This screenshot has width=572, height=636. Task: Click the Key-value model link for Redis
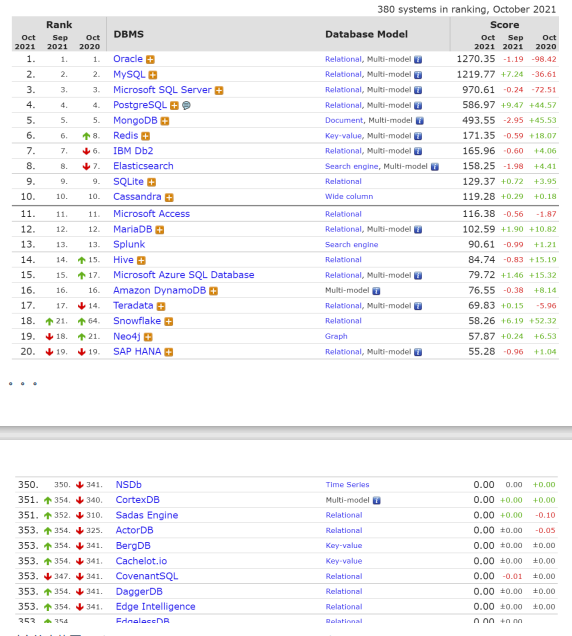[343, 136]
